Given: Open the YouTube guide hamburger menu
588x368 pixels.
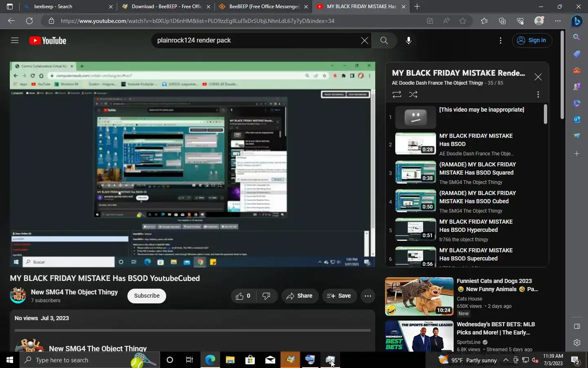Looking at the screenshot, I should 15,40.
